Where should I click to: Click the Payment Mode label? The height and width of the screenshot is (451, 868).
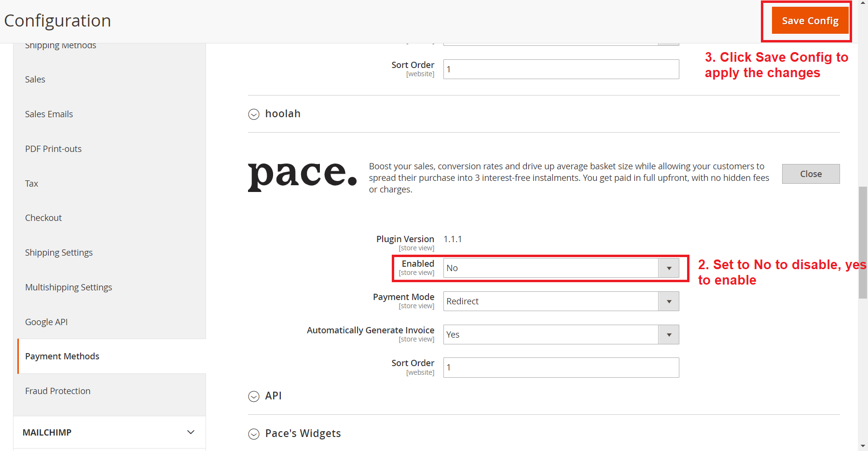pos(403,297)
